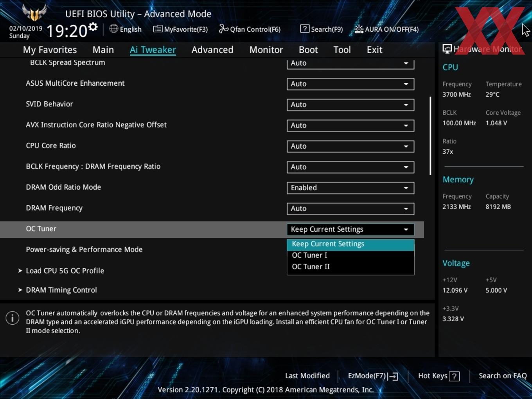Open BCLK Frequency : DRAM Frequency Ratio dropdown

coord(350,167)
